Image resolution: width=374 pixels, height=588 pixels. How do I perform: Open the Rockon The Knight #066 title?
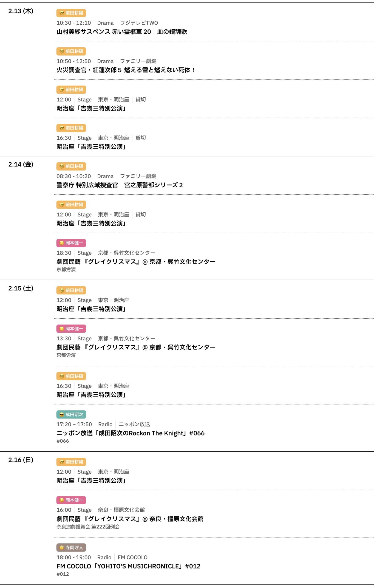[x=130, y=433]
